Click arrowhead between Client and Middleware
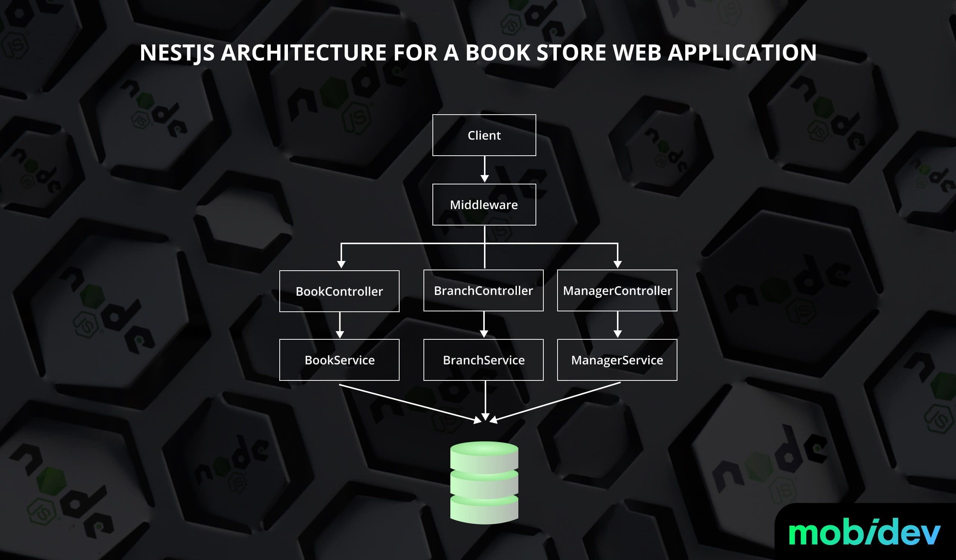This screenshot has height=560, width=956. click(484, 178)
